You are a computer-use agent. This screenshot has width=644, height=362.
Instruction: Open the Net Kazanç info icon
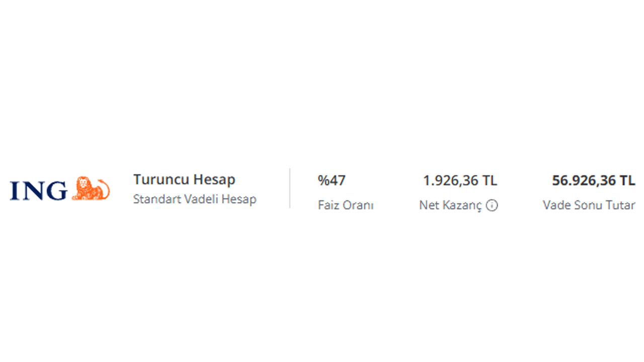click(492, 205)
